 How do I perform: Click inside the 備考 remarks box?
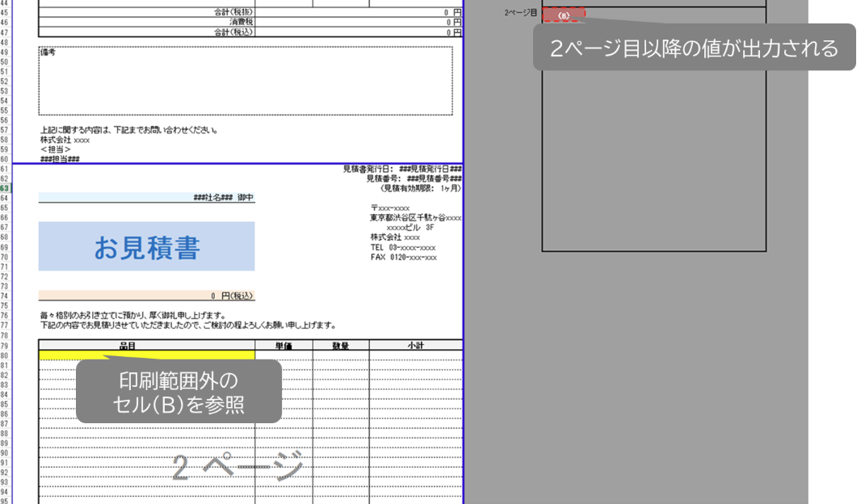tap(246, 81)
